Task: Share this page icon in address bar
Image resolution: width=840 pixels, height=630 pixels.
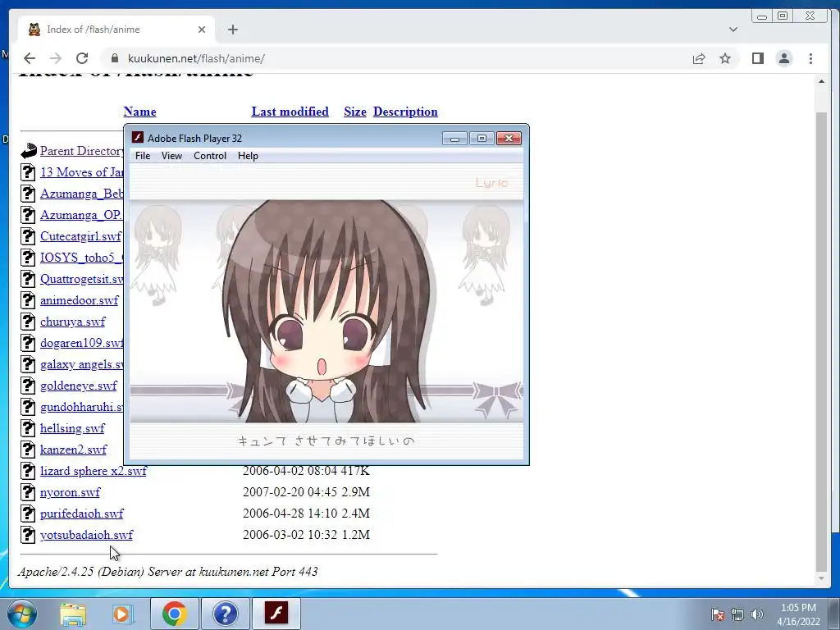Action: click(699, 58)
